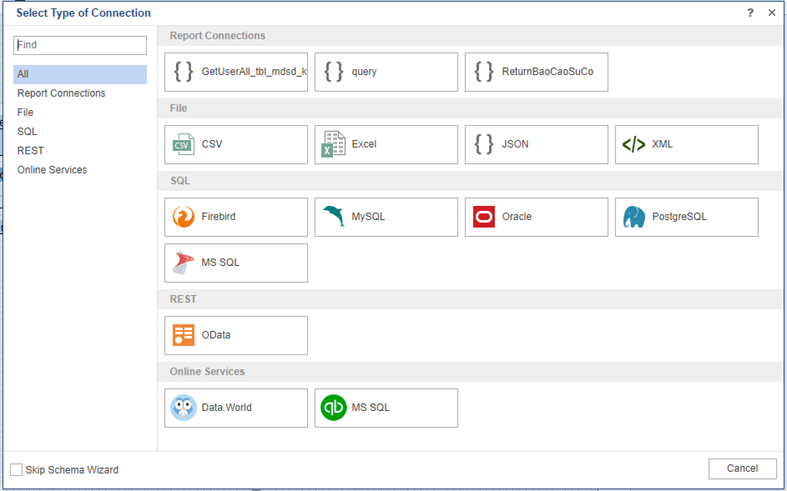The height and width of the screenshot is (491, 787).
Task: Click the OData REST icon
Action: click(182, 336)
